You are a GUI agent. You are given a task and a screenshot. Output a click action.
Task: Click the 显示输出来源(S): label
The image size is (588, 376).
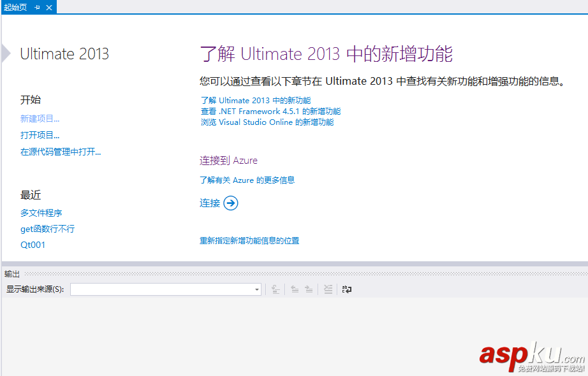(x=35, y=289)
